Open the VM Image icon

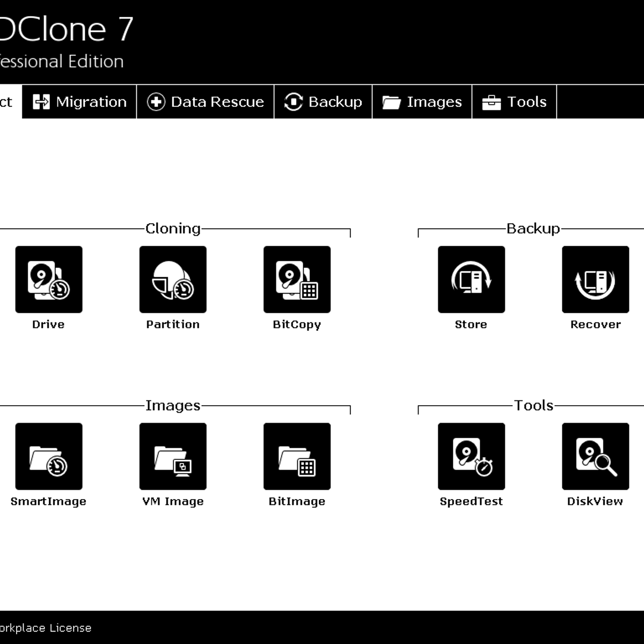173,456
